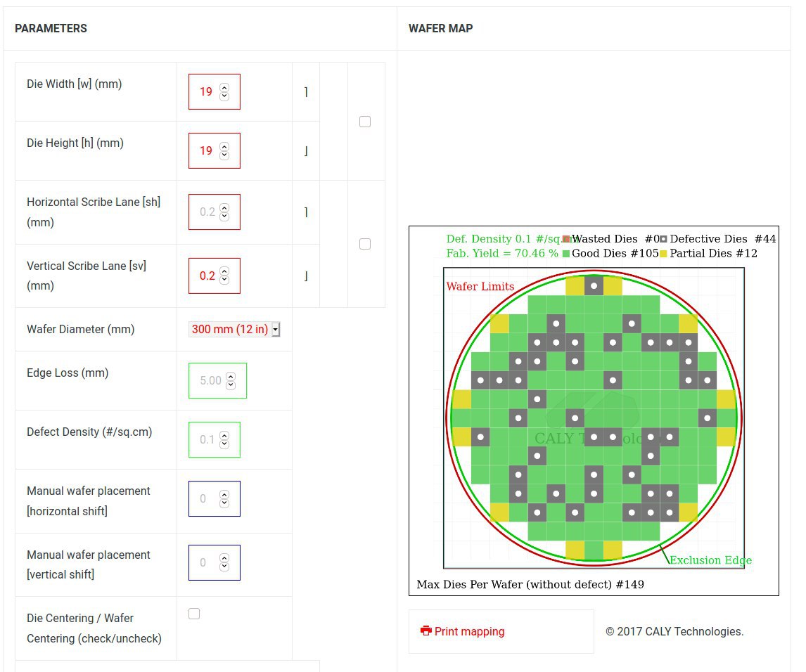This screenshot has height=672, width=806.
Task: Click into the Defect Density input field
Action: coord(207,439)
